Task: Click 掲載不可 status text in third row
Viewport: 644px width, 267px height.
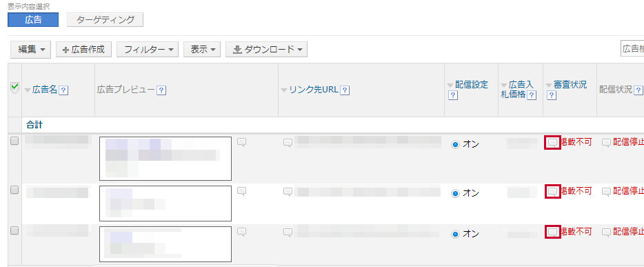Action: click(x=576, y=232)
